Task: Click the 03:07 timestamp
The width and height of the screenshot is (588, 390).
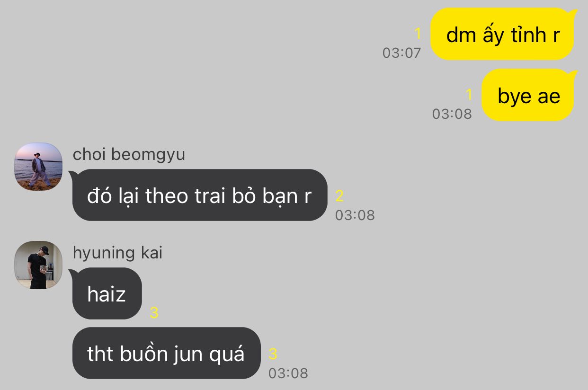Action: click(401, 53)
